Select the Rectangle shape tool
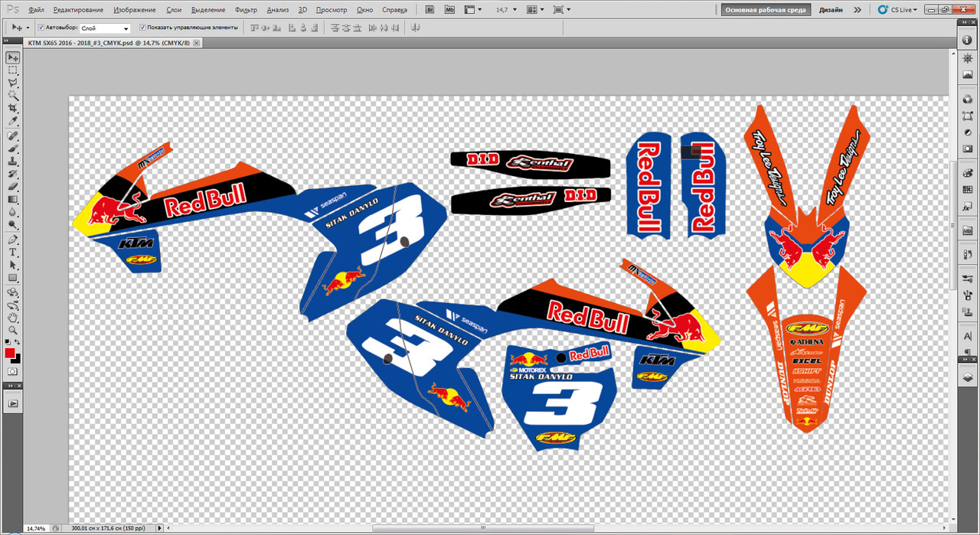The height and width of the screenshot is (535, 980). (x=13, y=279)
